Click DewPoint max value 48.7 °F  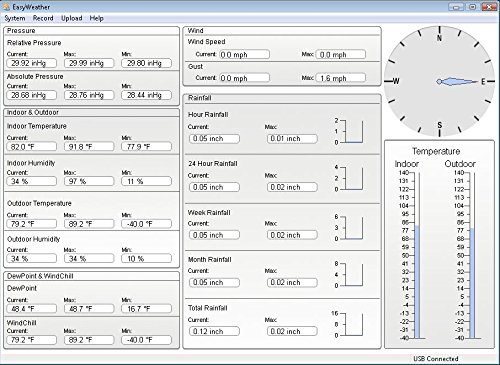pos(89,309)
